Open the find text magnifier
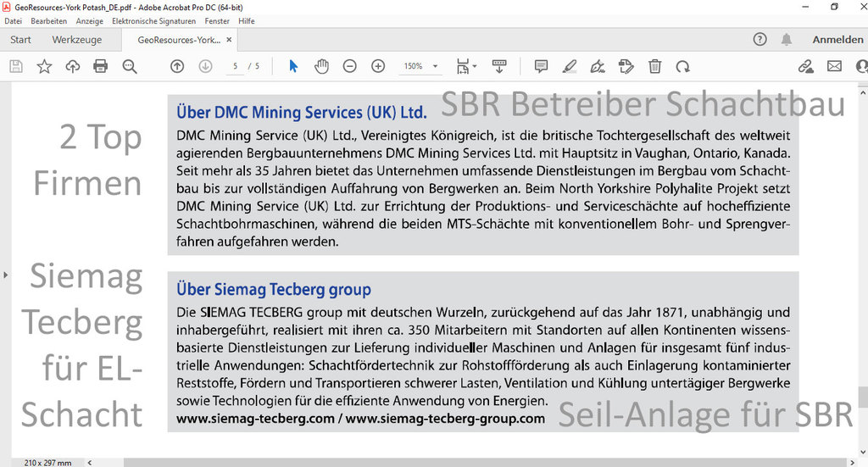 click(129, 66)
